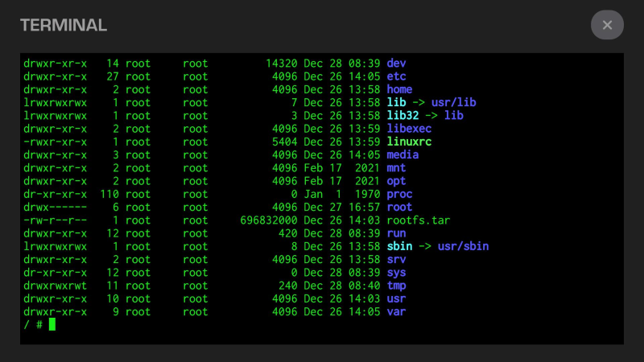Click the 'etc' directory name

396,76
